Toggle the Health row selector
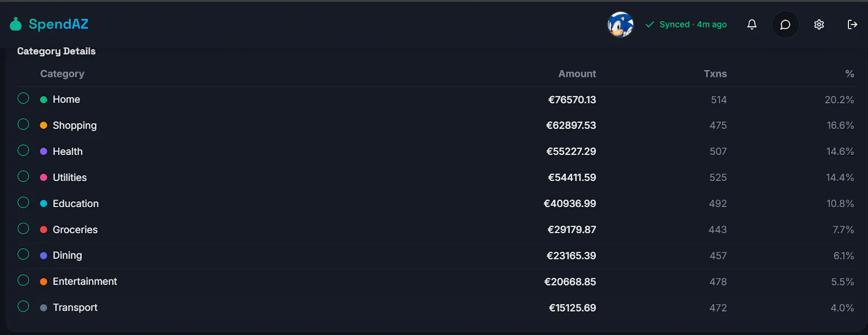The height and width of the screenshot is (335, 868). pos(23,150)
